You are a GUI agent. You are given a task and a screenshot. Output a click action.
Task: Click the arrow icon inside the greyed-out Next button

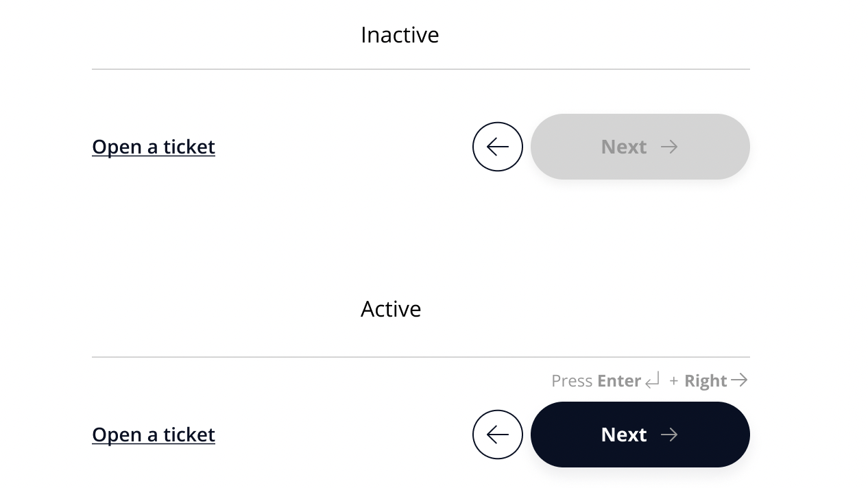coord(669,147)
